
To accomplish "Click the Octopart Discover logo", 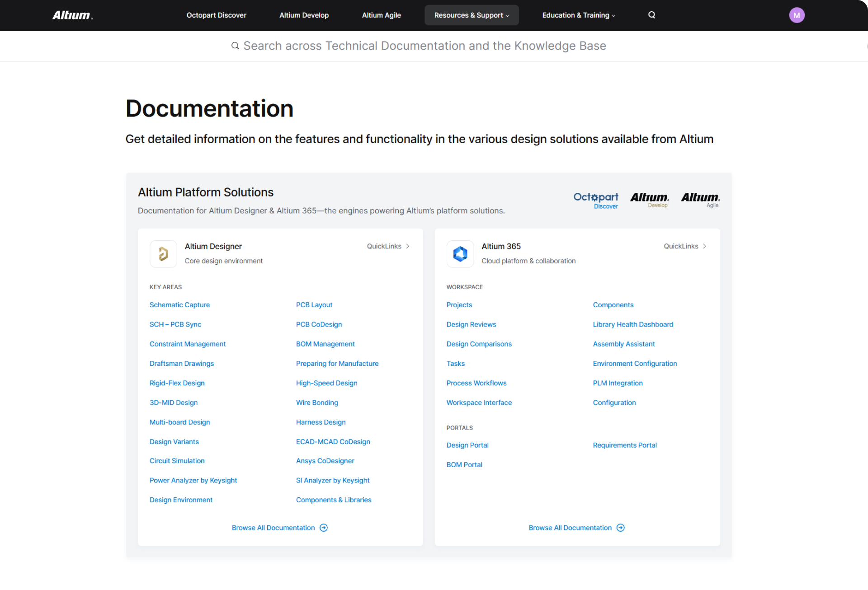I will click(596, 200).
